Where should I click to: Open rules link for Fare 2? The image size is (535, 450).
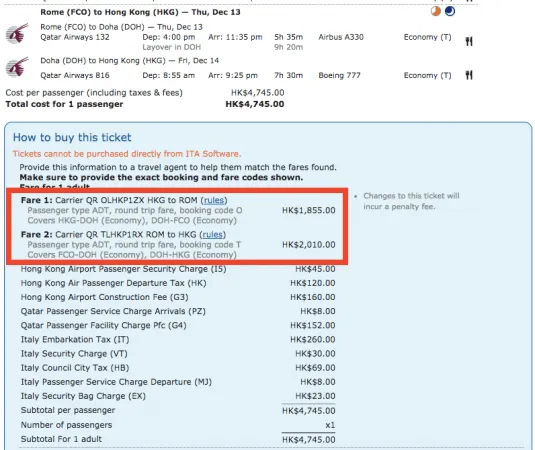(x=213, y=235)
